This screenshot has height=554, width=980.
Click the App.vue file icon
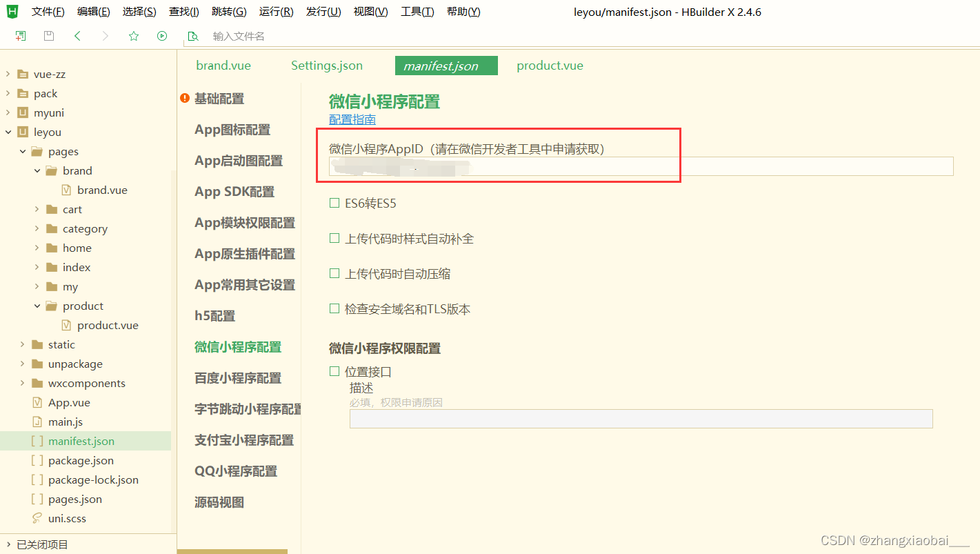tap(37, 402)
